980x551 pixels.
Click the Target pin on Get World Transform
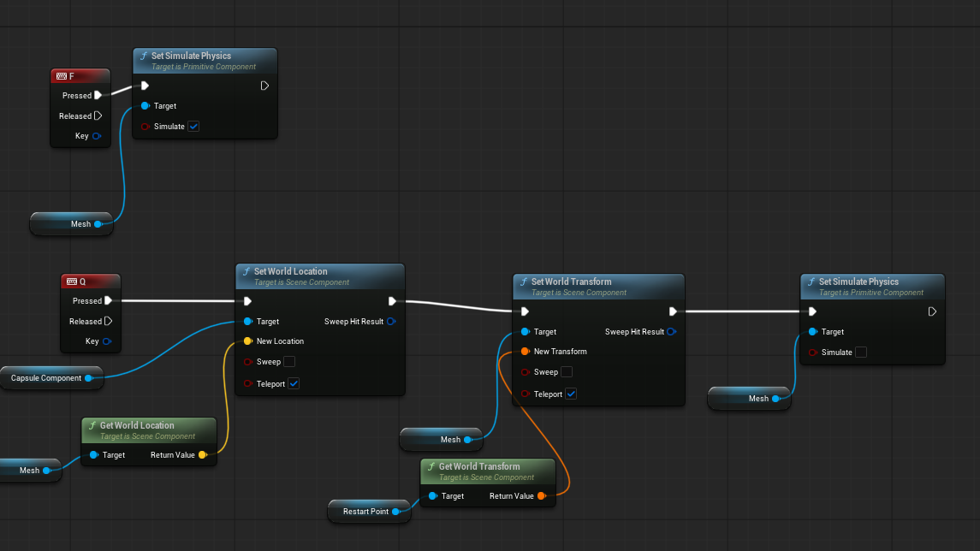click(432, 496)
